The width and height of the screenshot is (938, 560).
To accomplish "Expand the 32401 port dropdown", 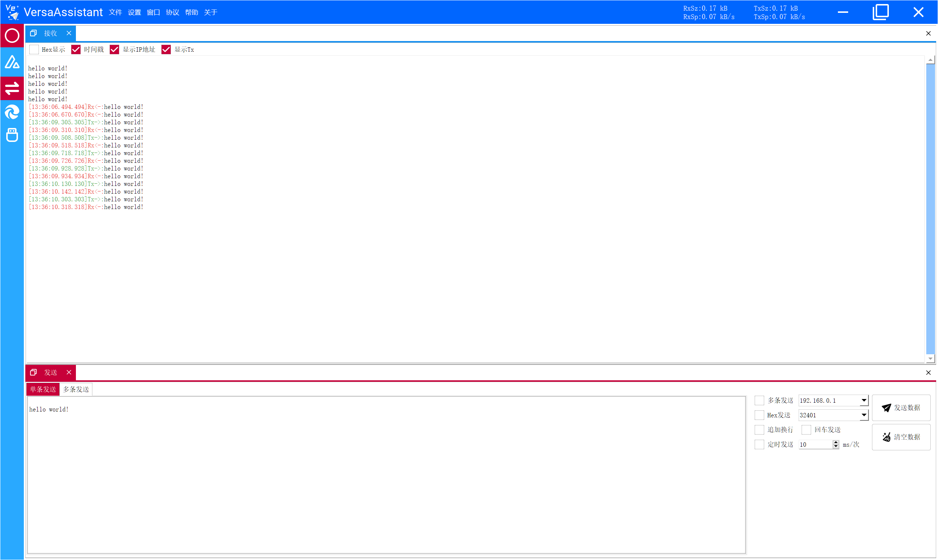I will click(864, 415).
